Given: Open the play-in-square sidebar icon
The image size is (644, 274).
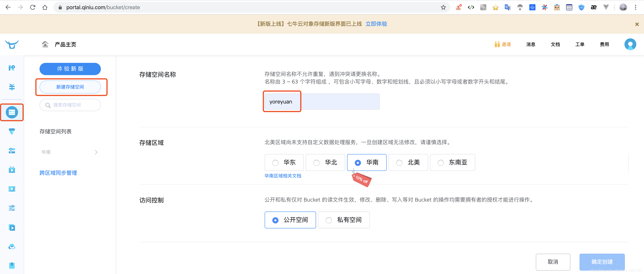Looking at the screenshot, I should (12, 227).
